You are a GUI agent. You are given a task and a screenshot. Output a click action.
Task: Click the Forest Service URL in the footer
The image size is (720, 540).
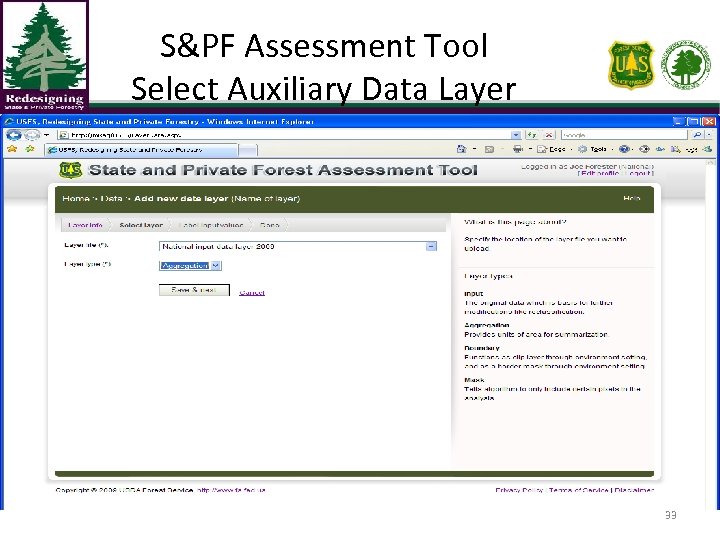pyautogui.click(x=231, y=490)
